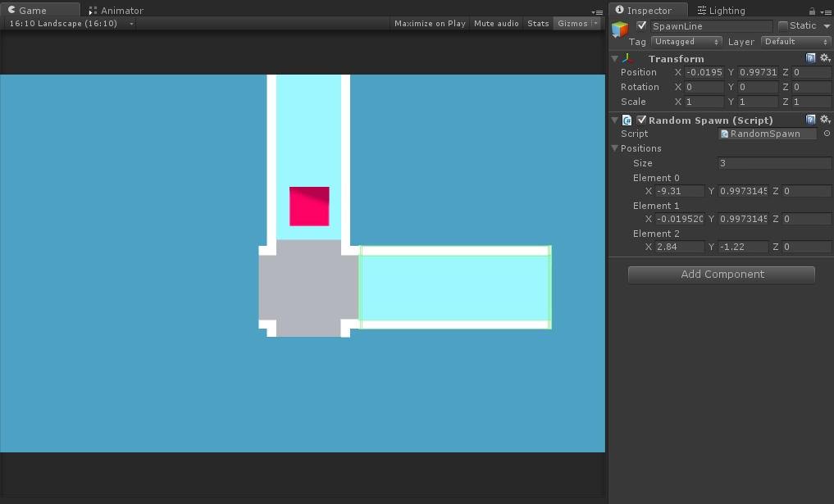Open the Transform gear settings menu

click(824, 58)
